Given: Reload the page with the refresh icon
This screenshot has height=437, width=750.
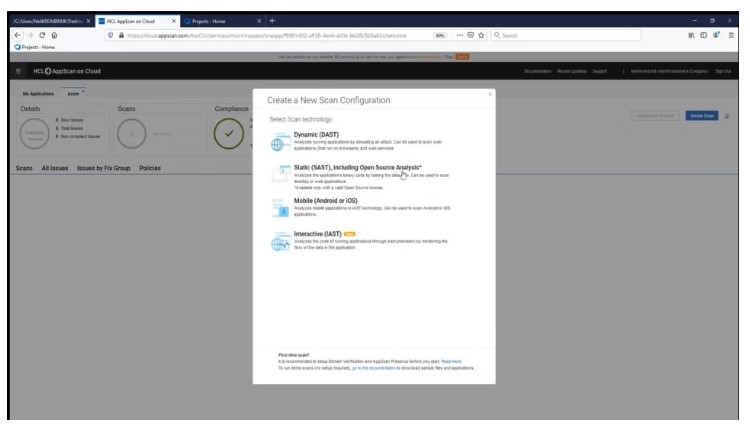Looking at the screenshot, I should pyautogui.click(x=42, y=35).
